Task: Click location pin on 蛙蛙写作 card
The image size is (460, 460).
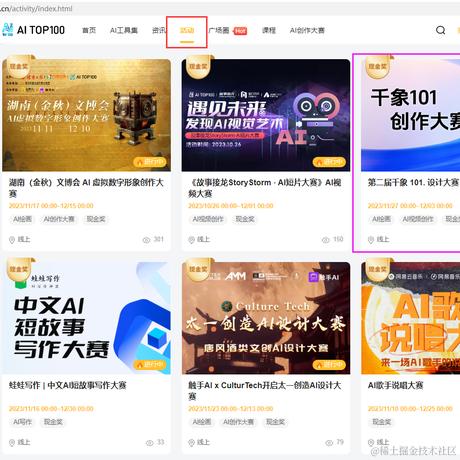Action: coord(12,442)
